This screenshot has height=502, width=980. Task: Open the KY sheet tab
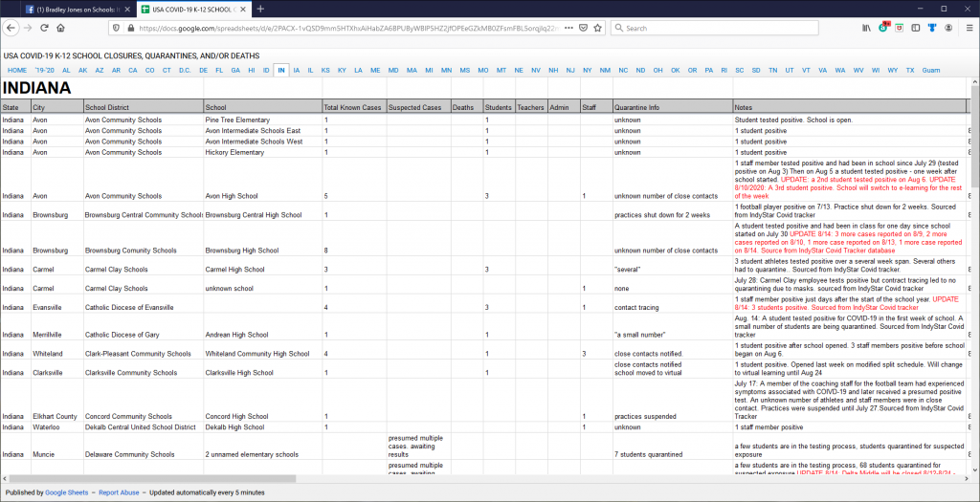342,71
